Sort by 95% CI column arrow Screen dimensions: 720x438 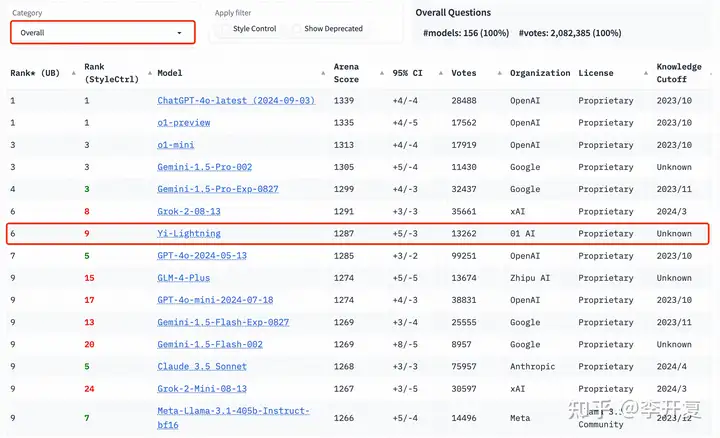(x=440, y=73)
